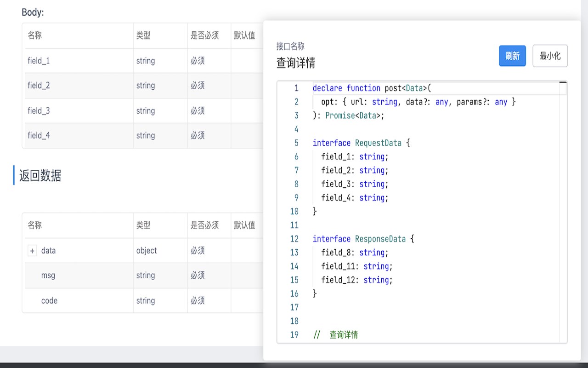Viewport: 588px width, 368px height.
Task: Click the 'field_11: string' line in editor
Action: 356,266
